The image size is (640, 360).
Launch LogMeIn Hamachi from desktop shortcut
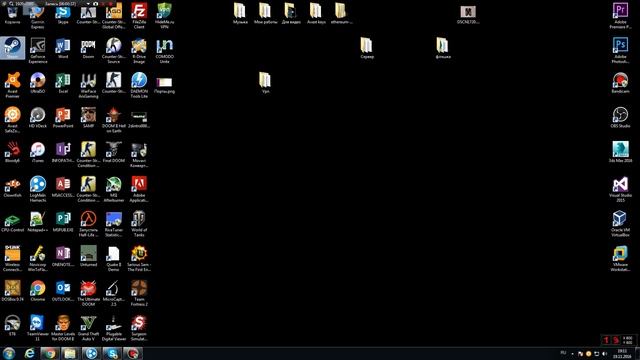tap(38, 189)
